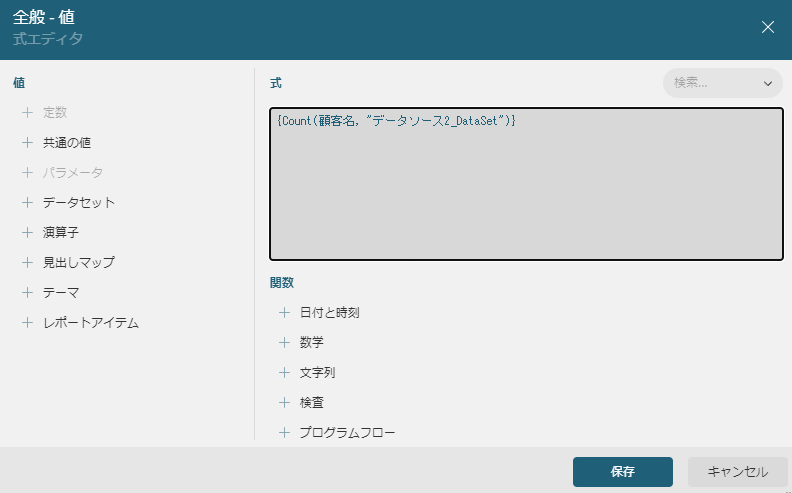This screenshot has height=493, width=792.
Task: Click the plus icon beside 見出しマップ
Action: point(27,263)
